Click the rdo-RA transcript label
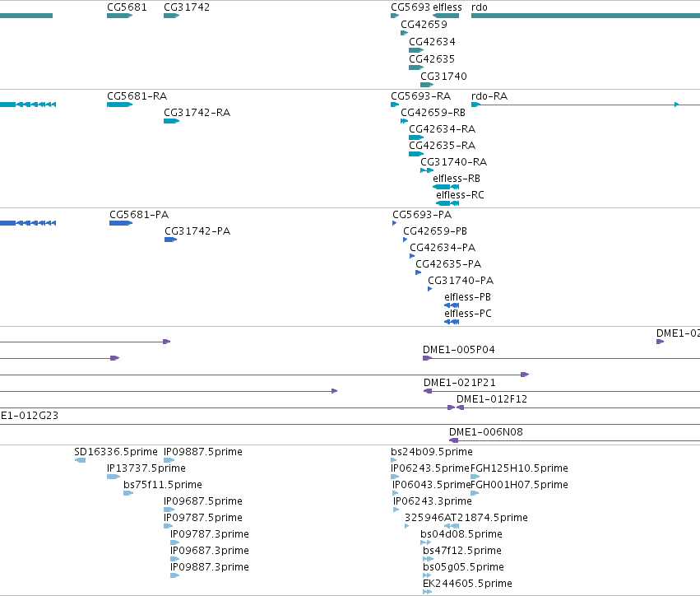The width and height of the screenshot is (700, 596). pos(489,96)
